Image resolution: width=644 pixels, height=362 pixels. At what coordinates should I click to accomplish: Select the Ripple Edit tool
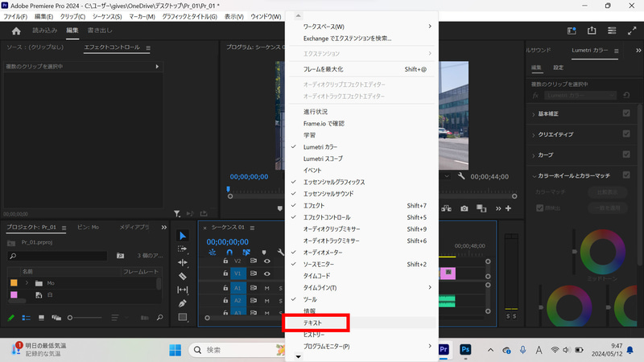coord(183,263)
